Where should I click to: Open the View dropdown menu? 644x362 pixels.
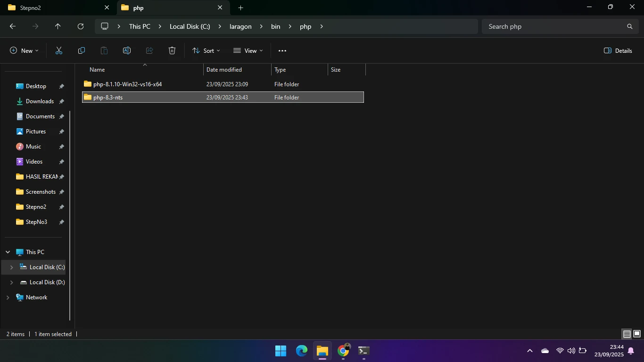pos(248,51)
